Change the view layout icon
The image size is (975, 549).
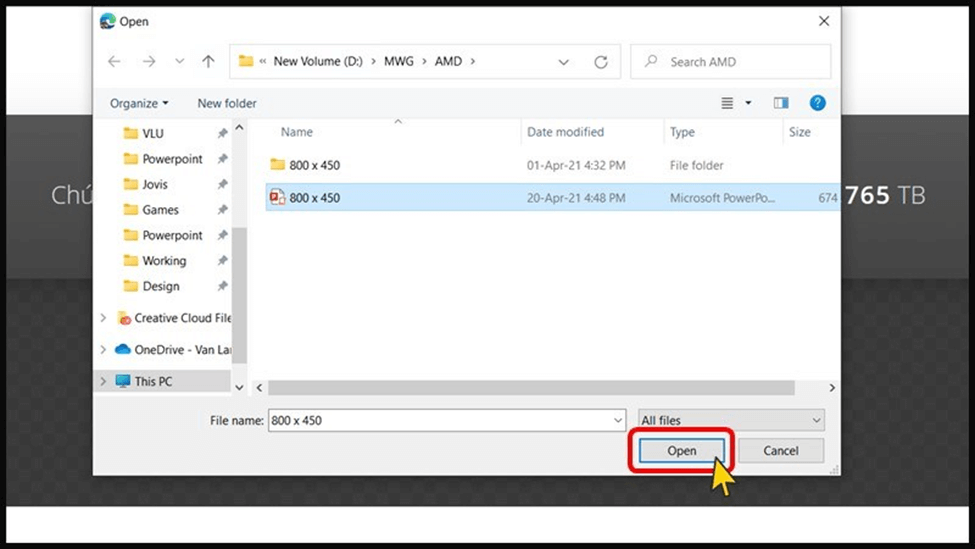coord(727,103)
